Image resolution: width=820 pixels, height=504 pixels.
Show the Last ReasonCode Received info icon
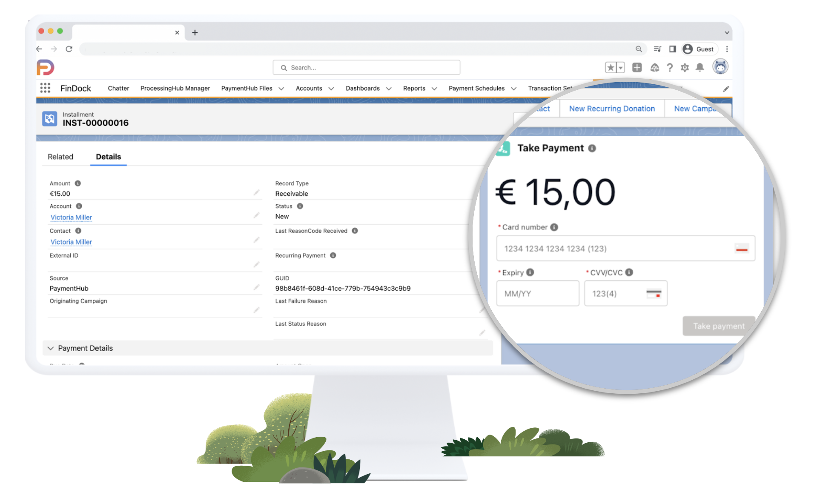point(355,231)
